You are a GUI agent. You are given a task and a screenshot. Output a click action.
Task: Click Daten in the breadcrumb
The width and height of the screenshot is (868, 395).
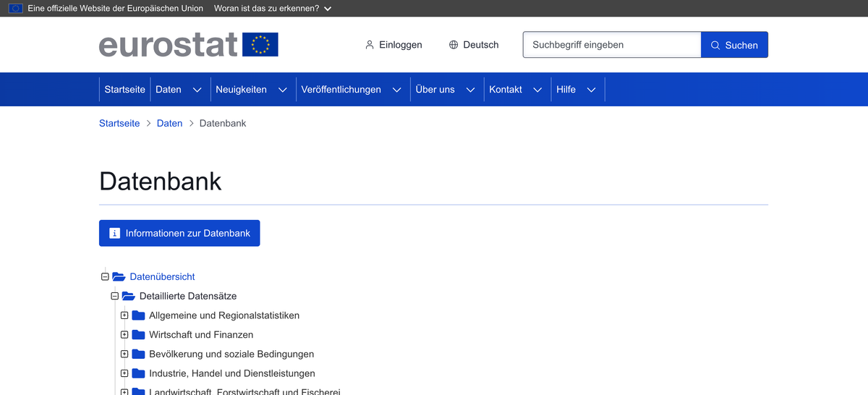point(169,123)
